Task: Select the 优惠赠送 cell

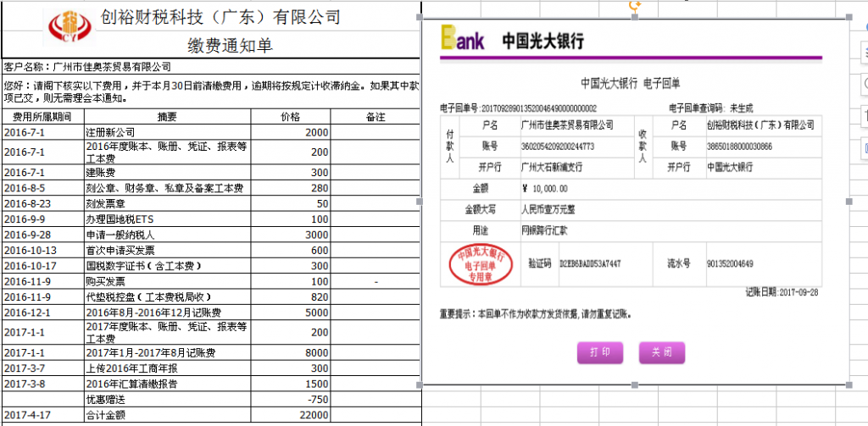Action: (168, 399)
